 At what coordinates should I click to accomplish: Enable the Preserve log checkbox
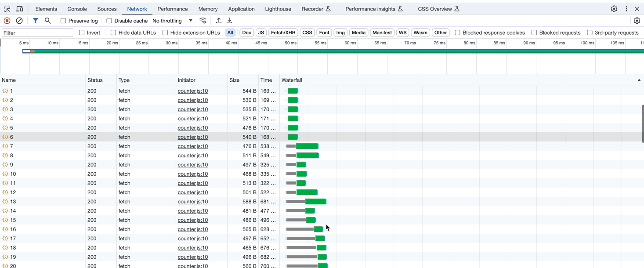tap(63, 21)
